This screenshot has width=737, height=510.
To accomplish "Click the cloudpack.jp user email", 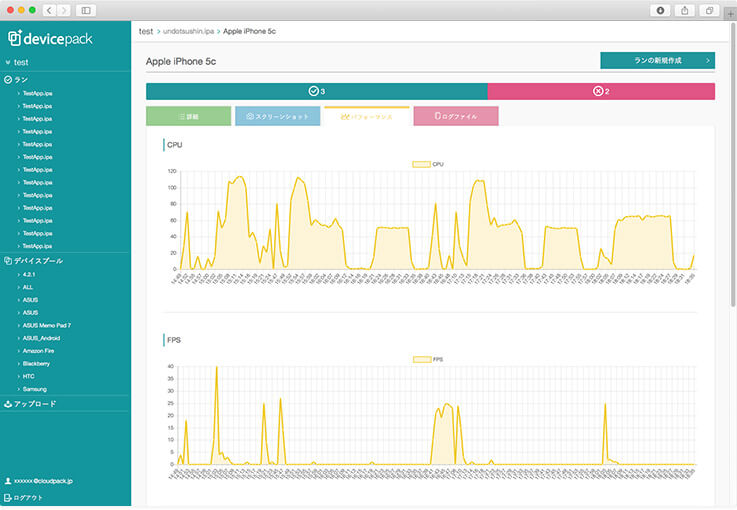I will 43,481.
